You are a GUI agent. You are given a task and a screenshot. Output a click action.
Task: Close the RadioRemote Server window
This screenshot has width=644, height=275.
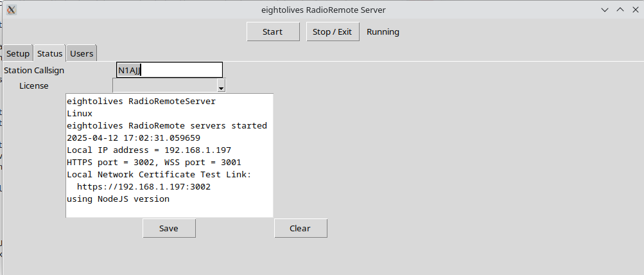[635, 10]
